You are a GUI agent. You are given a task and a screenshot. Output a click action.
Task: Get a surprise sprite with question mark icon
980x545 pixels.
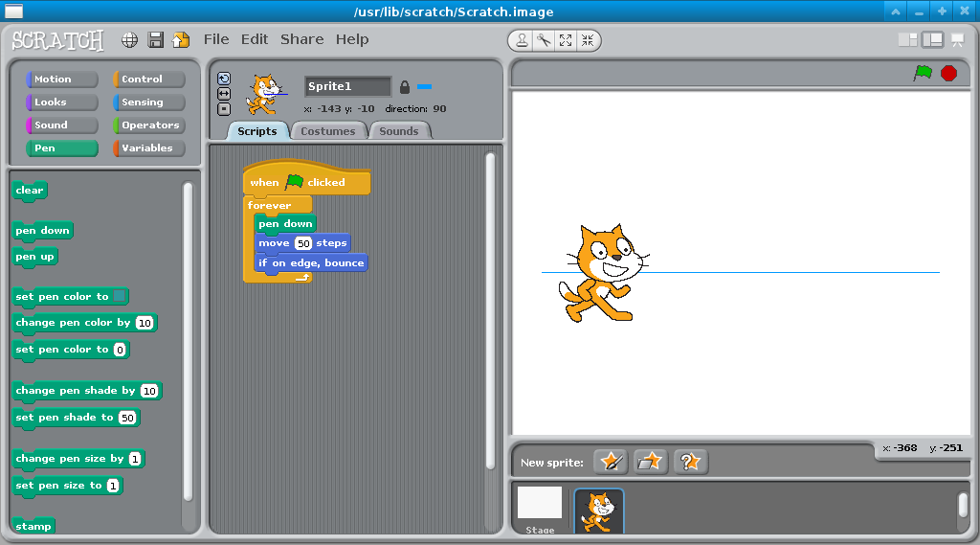coord(690,462)
